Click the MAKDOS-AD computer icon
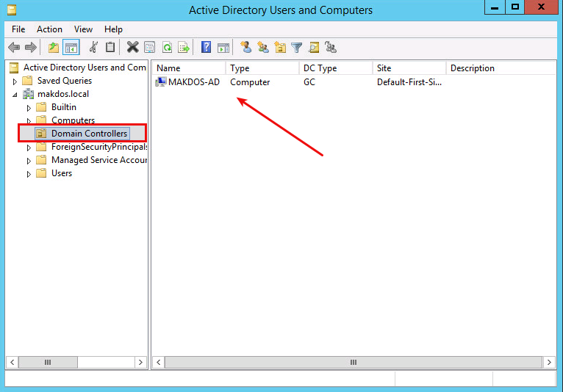563x392 pixels. tap(161, 82)
